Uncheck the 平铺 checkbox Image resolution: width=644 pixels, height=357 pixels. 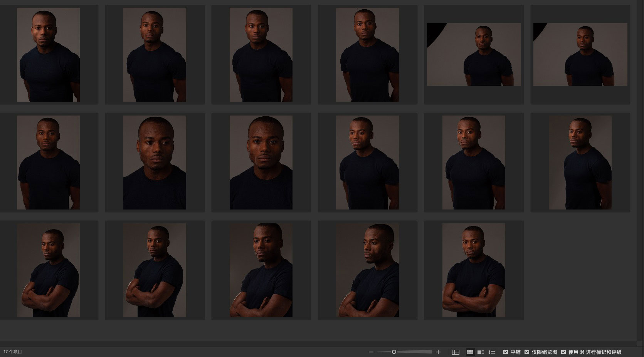pyautogui.click(x=506, y=352)
